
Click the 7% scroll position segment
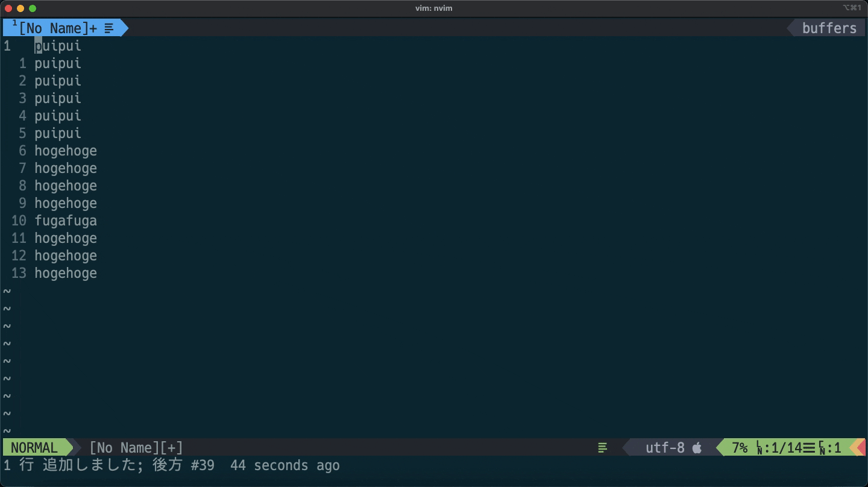740,447
